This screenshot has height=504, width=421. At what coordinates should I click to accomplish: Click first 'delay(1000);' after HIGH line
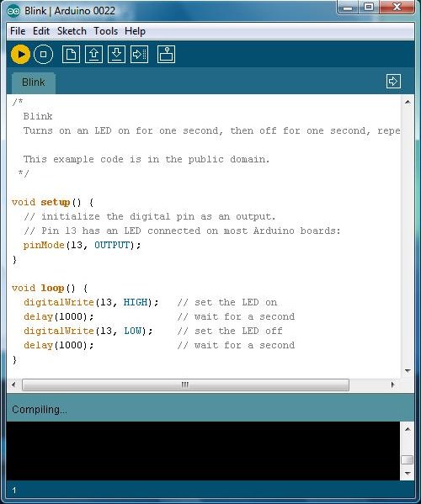tap(59, 316)
